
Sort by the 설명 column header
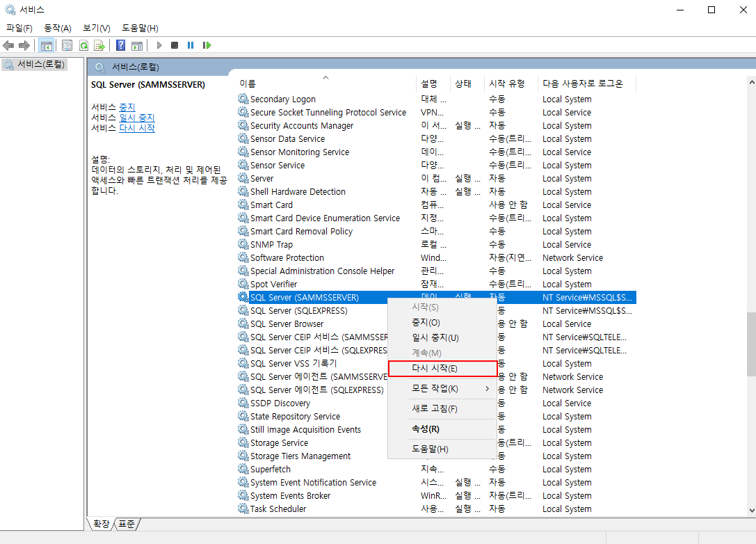pos(433,83)
